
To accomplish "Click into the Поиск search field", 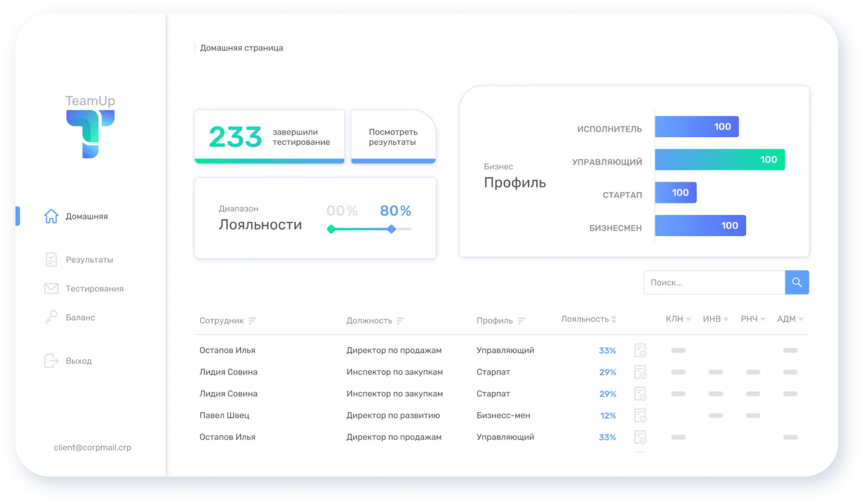I will point(714,282).
